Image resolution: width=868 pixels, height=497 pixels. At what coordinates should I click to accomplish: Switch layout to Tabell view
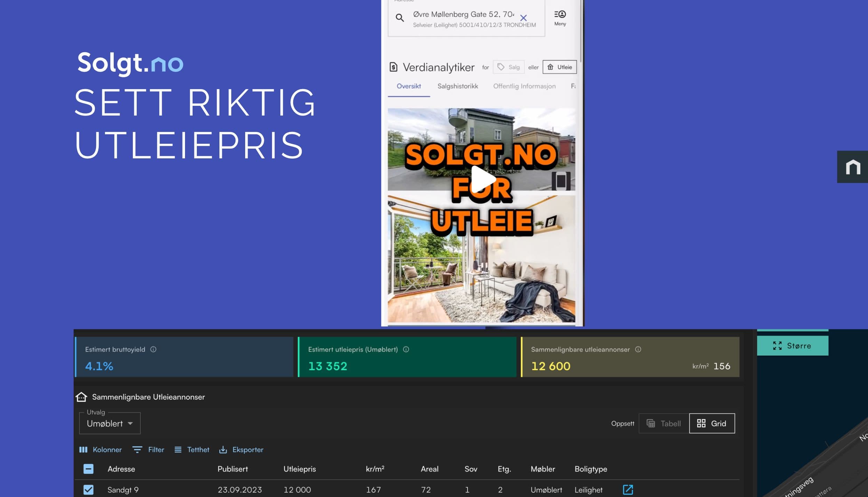(664, 424)
